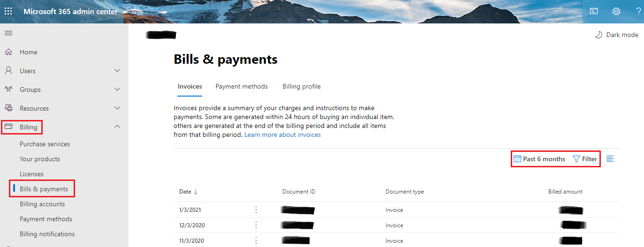
Task: Follow the Learn more about invoices link
Action: point(283,135)
